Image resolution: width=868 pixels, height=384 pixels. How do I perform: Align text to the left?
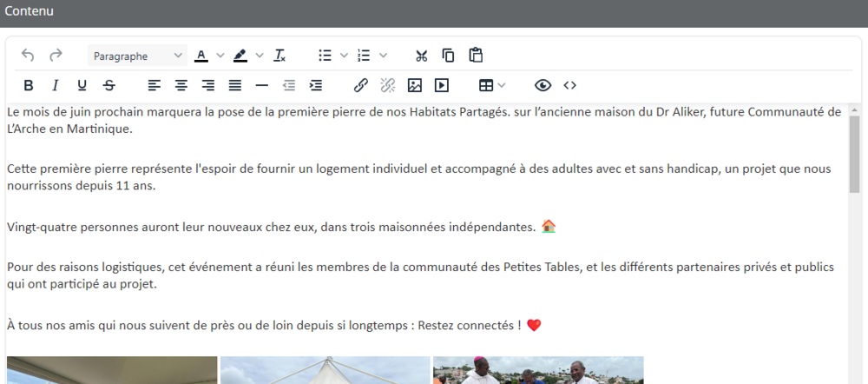click(154, 85)
